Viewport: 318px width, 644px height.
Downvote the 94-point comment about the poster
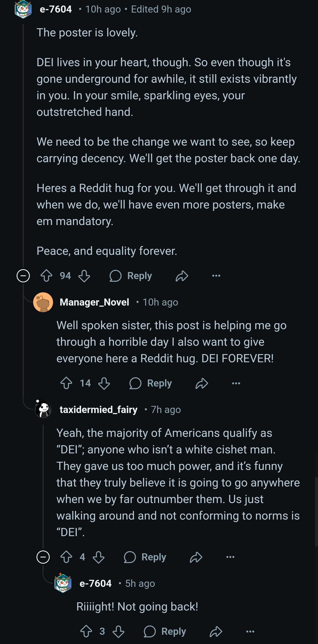pyautogui.click(x=84, y=276)
